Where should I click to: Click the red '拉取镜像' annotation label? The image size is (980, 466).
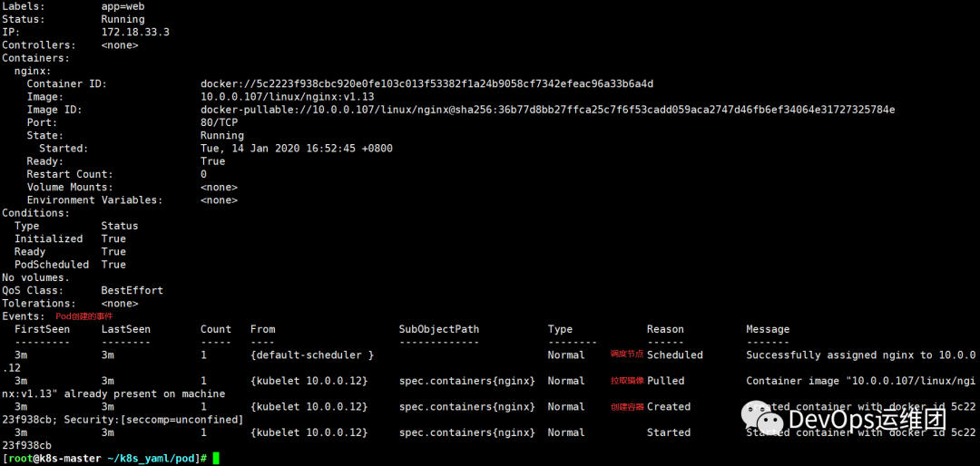(628, 381)
